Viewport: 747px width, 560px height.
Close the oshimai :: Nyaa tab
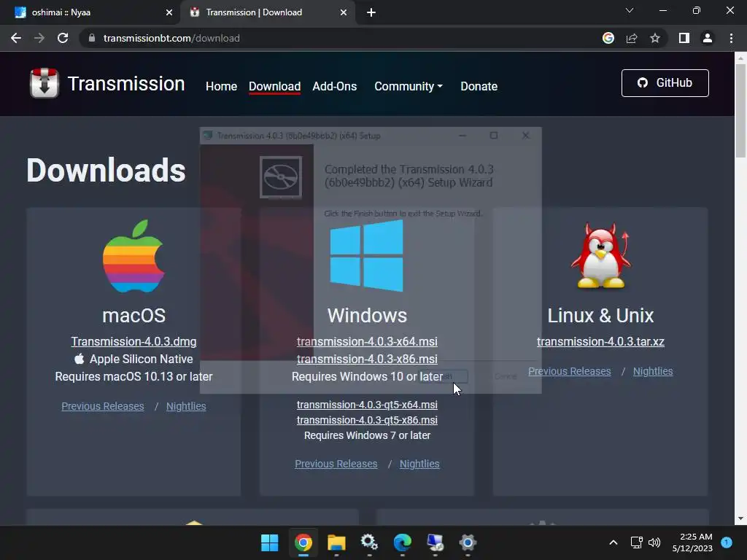pos(169,12)
